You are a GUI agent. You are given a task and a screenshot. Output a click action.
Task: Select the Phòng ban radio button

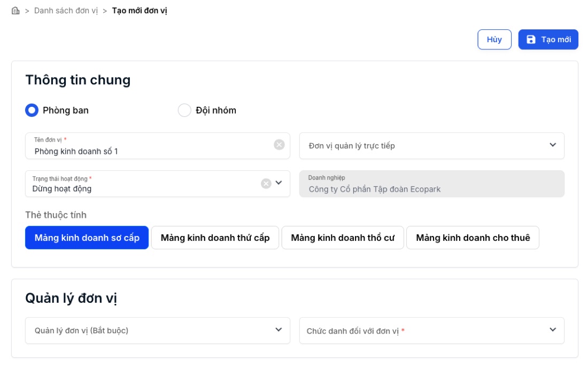pyautogui.click(x=32, y=110)
